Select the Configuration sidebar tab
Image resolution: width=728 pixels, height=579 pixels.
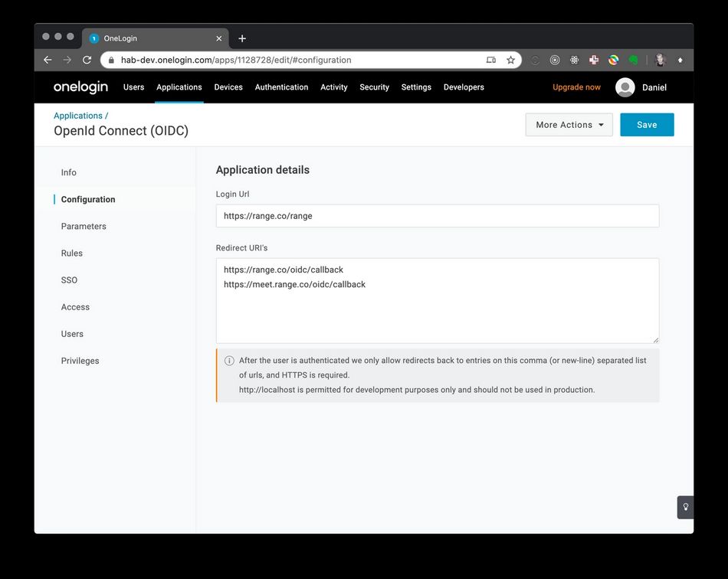(88, 199)
